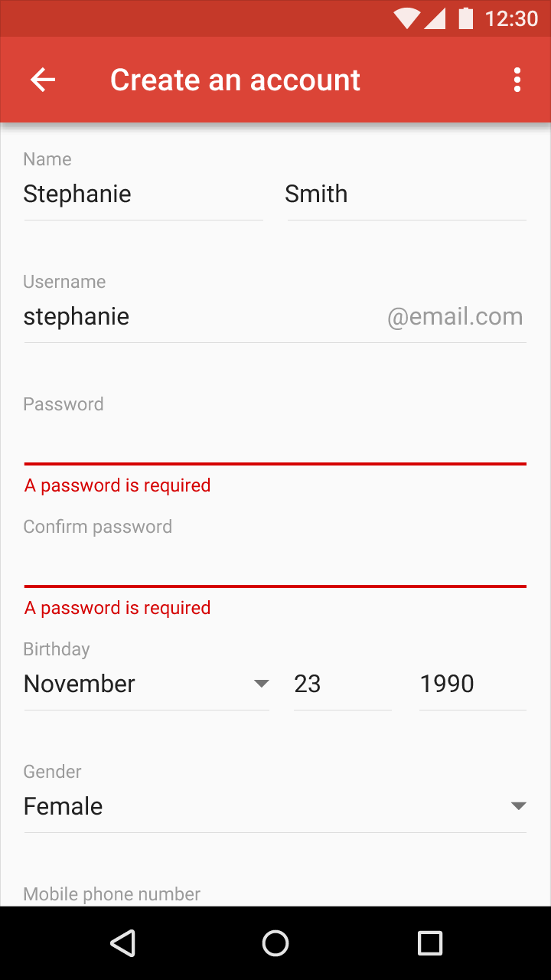This screenshot has height=980, width=551.
Task: Expand the Female gender dropdown arrow
Action: coord(518,806)
